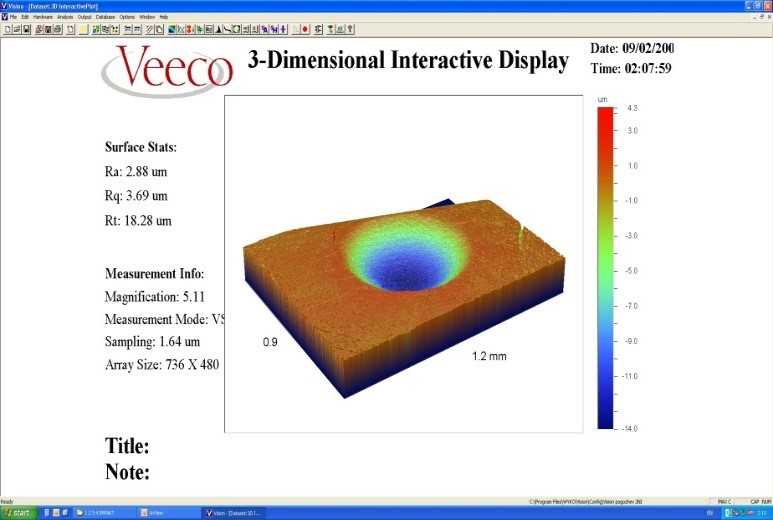Click the Surface Stats heading
Viewport: 773px width, 520px height.
(x=141, y=147)
